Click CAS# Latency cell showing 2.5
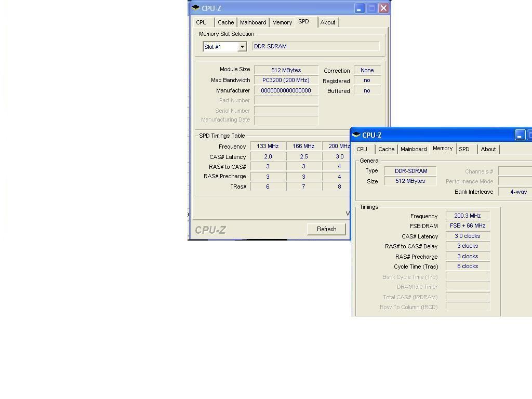The width and height of the screenshot is (532, 399). [303, 156]
